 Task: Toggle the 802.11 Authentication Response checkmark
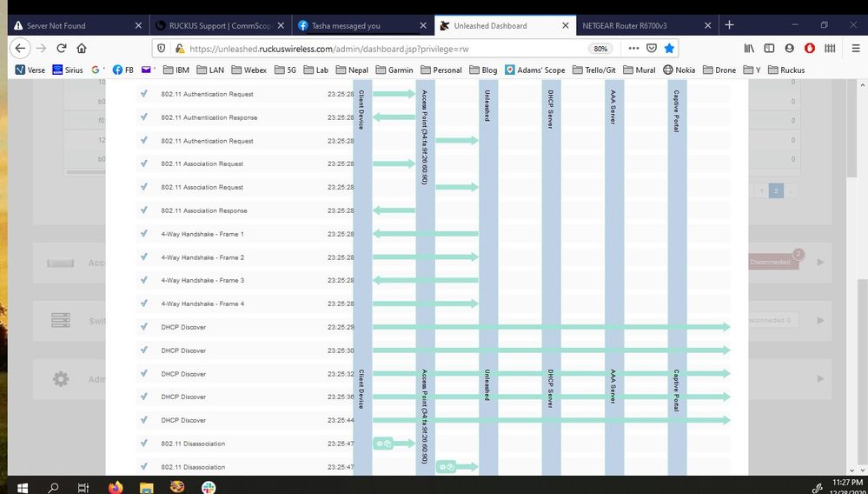tap(144, 117)
